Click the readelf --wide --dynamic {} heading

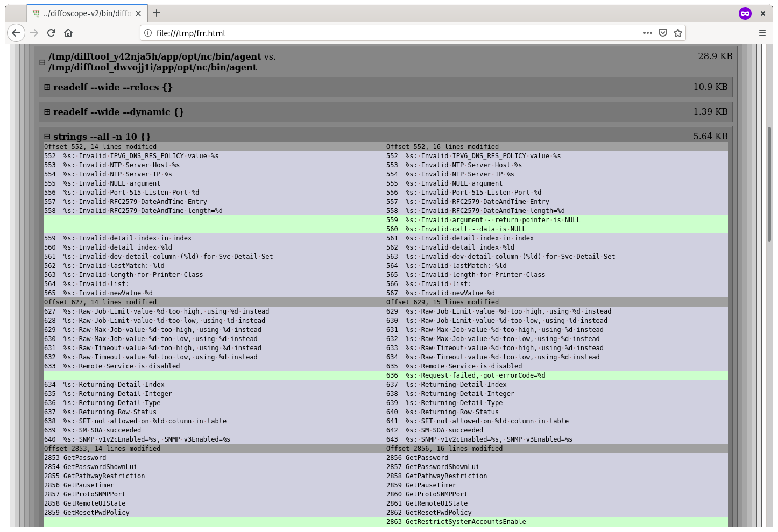click(118, 112)
